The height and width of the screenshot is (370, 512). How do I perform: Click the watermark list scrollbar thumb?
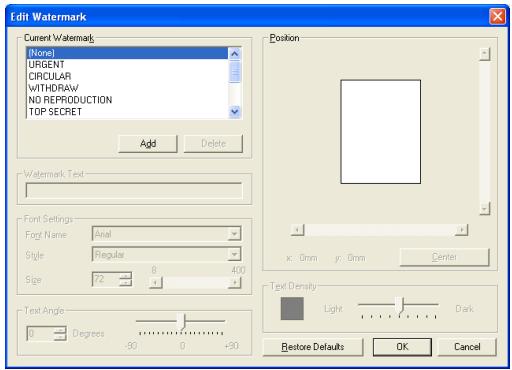tap(235, 71)
